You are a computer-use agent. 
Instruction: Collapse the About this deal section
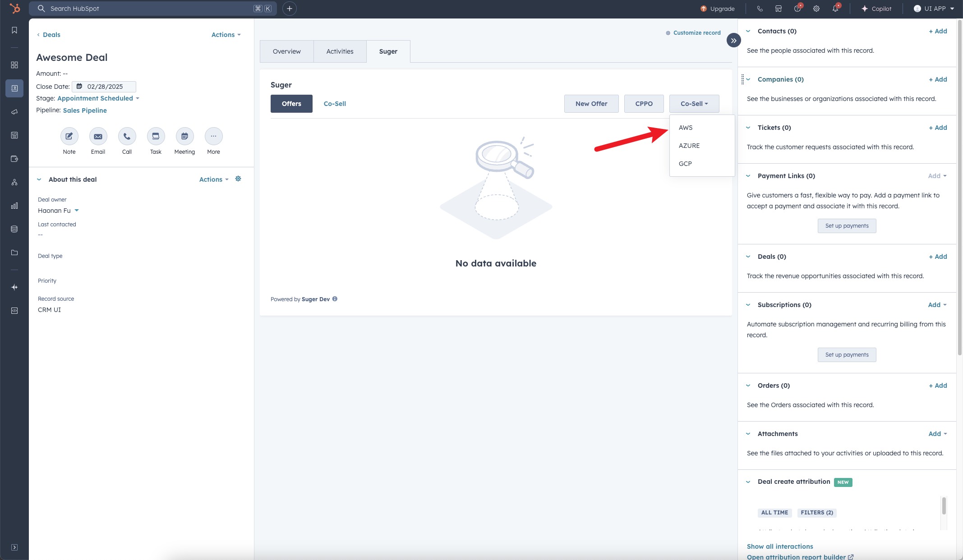coord(39,179)
